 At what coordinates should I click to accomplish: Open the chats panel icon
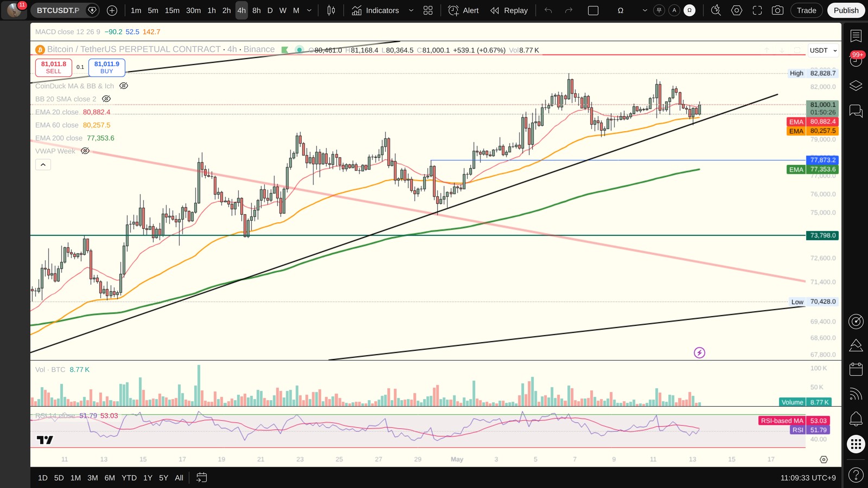tap(856, 111)
